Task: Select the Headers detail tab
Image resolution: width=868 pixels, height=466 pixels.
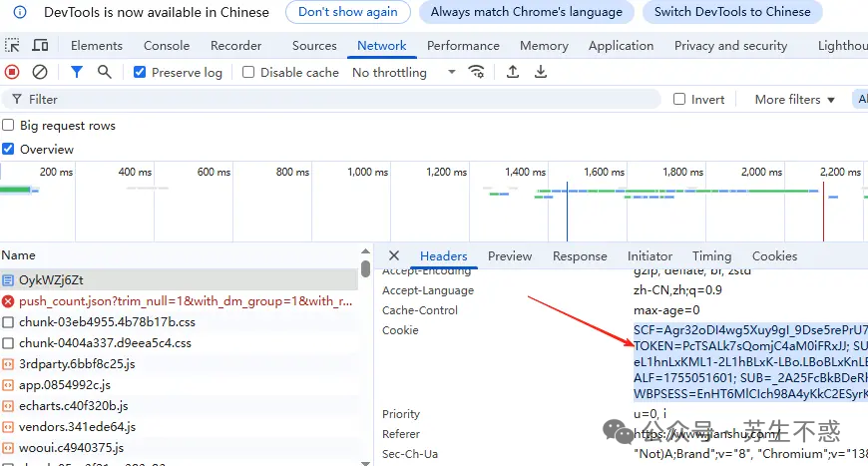Action: tap(443, 256)
